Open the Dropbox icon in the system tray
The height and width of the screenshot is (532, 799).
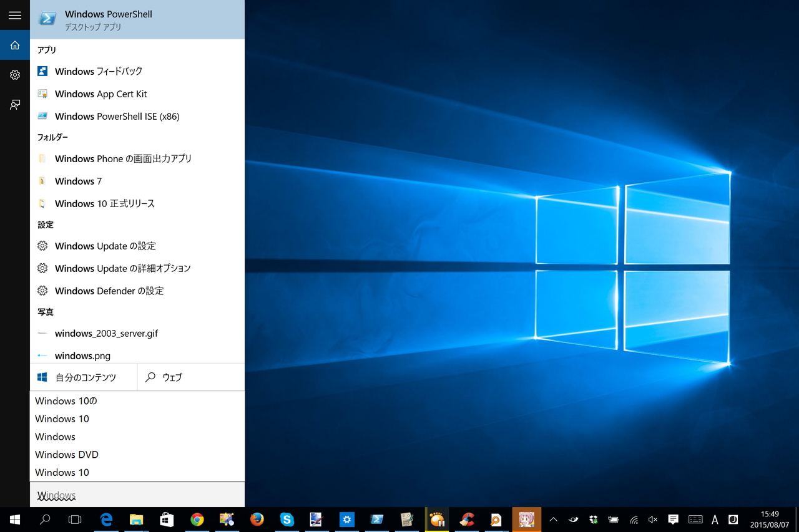coord(593,519)
